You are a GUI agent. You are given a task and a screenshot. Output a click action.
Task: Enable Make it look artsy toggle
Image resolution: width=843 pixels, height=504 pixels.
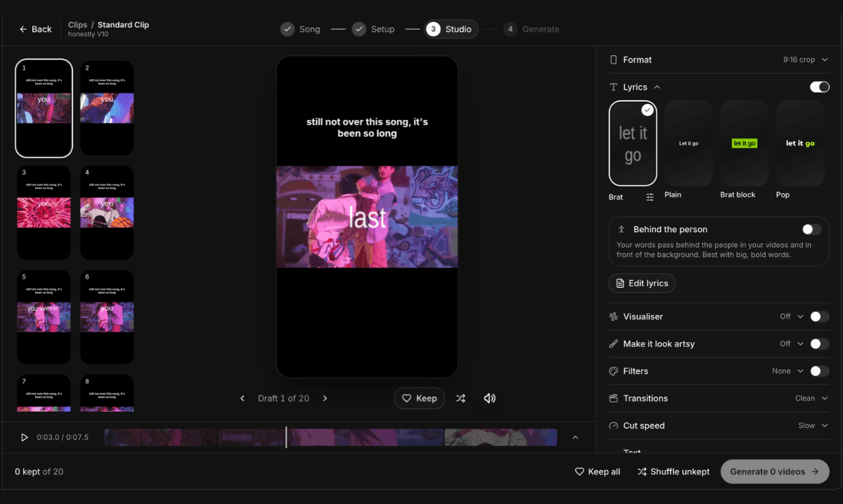pos(820,344)
